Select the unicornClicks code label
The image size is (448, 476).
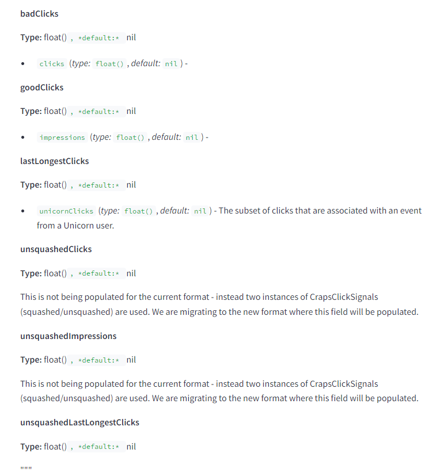pyautogui.click(x=66, y=211)
